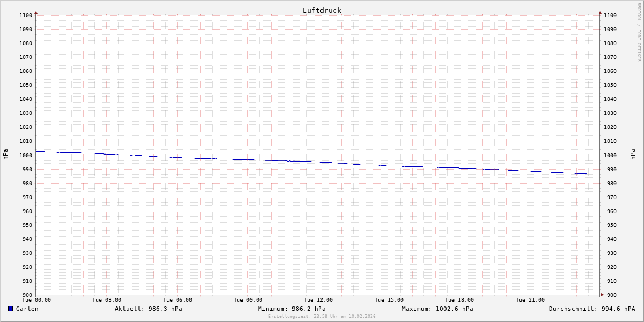The height and width of the screenshot is (322, 644).
Task: Click the rotated hPa label on left axis
Action: click(x=5, y=155)
